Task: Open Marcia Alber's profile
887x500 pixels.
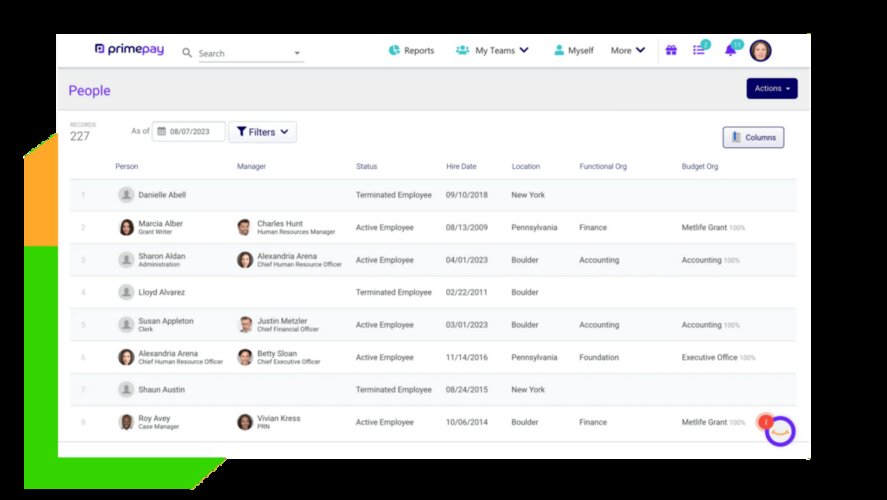Action: tap(160, 223)
